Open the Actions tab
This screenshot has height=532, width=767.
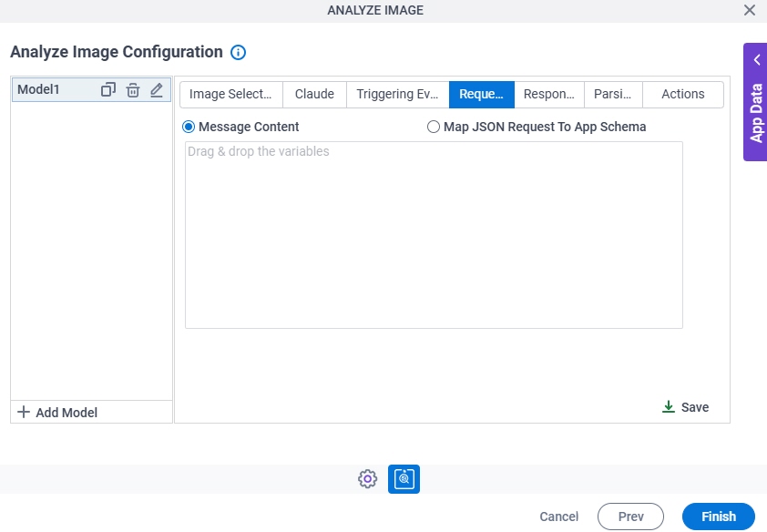[683, 95]
